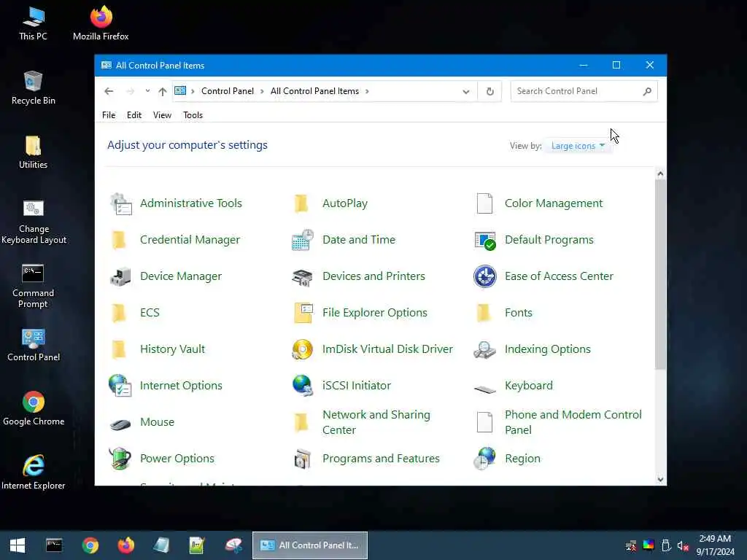The width and height of the screenshot is (747, 560).
Task: Go back with the Back arrow
Action: pyautogui.click(x=109, y=91)
